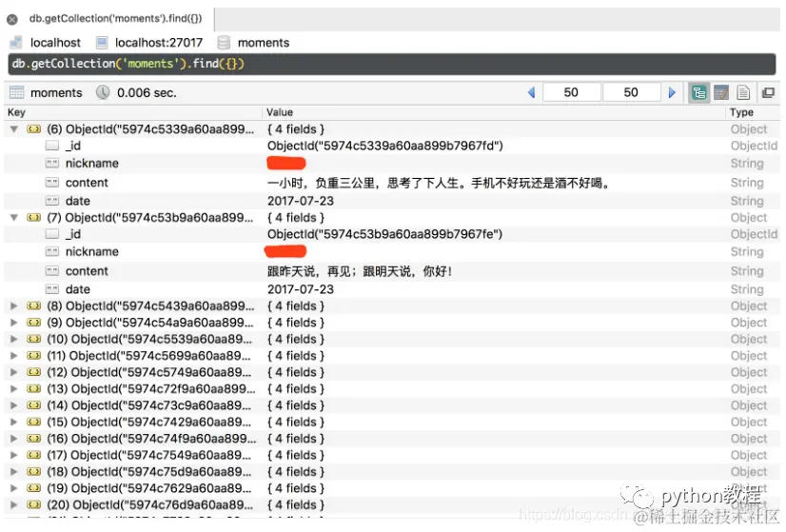
Task: Edit the limit value field next to next-page arrow
Action: [x=631, y=92]
